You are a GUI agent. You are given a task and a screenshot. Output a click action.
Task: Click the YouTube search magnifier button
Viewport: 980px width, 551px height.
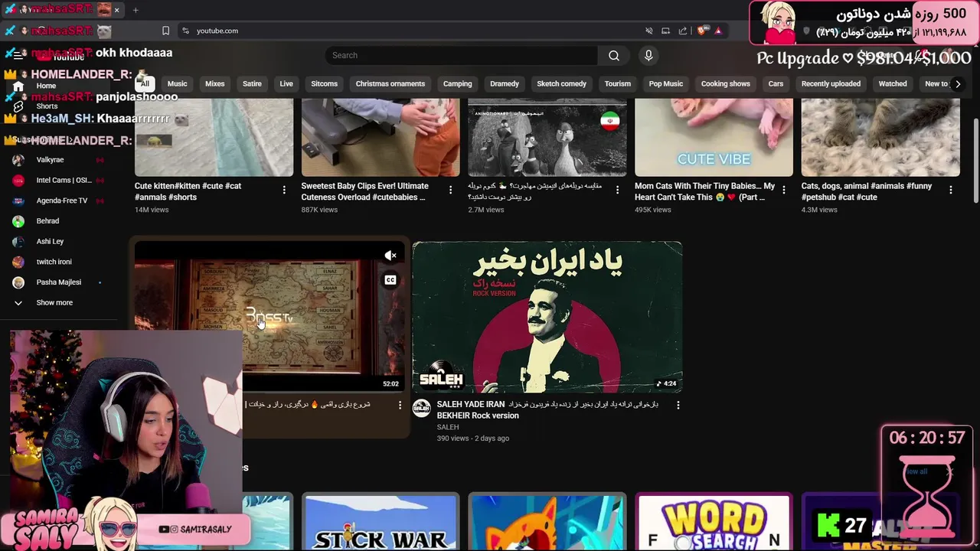click(614, 55)
